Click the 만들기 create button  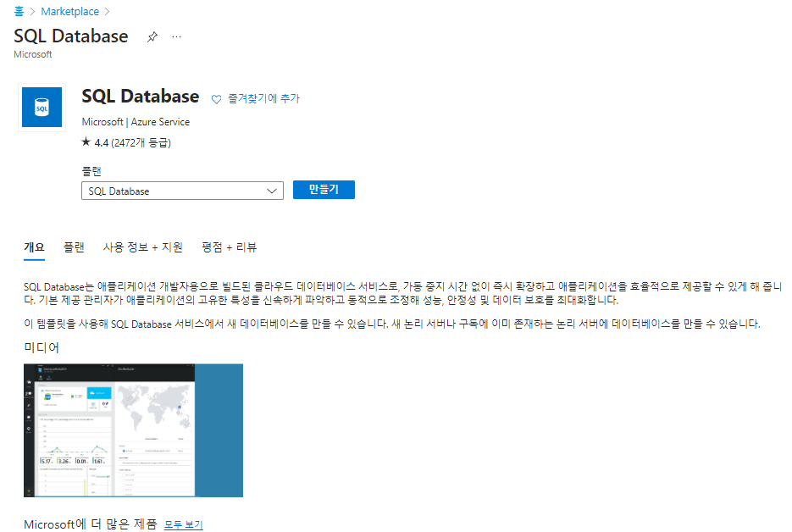324,190
